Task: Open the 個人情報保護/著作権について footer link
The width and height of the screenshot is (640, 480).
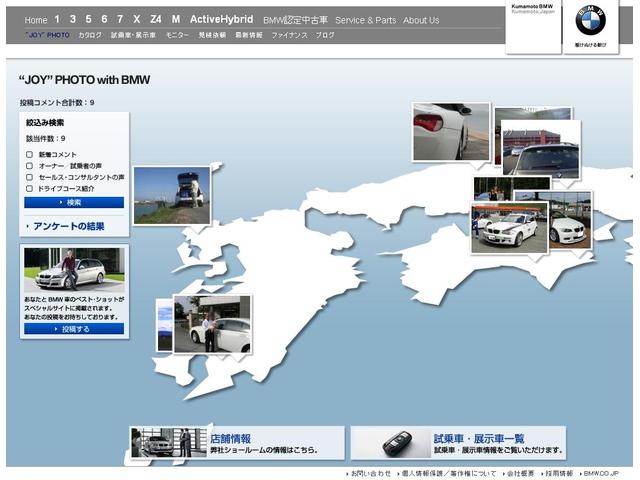Action: [447, 473]
